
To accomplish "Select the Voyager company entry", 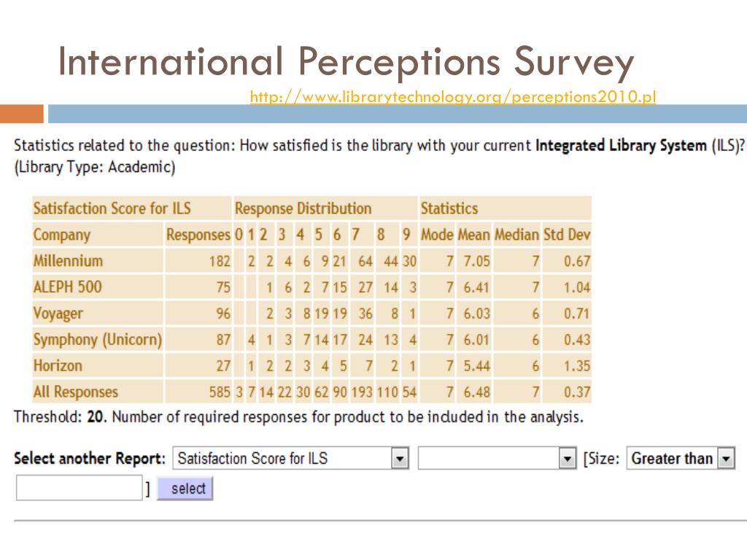I will [x=58, y=314].
